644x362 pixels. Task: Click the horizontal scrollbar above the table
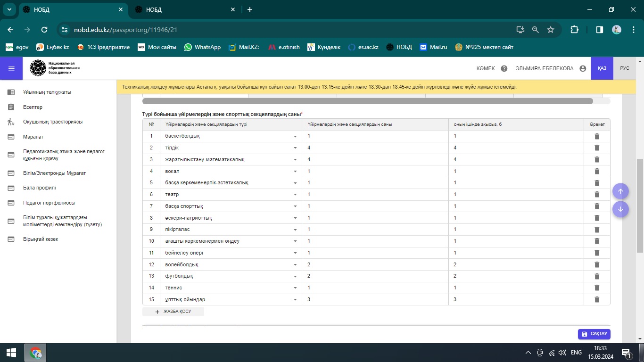coord(367,101)
